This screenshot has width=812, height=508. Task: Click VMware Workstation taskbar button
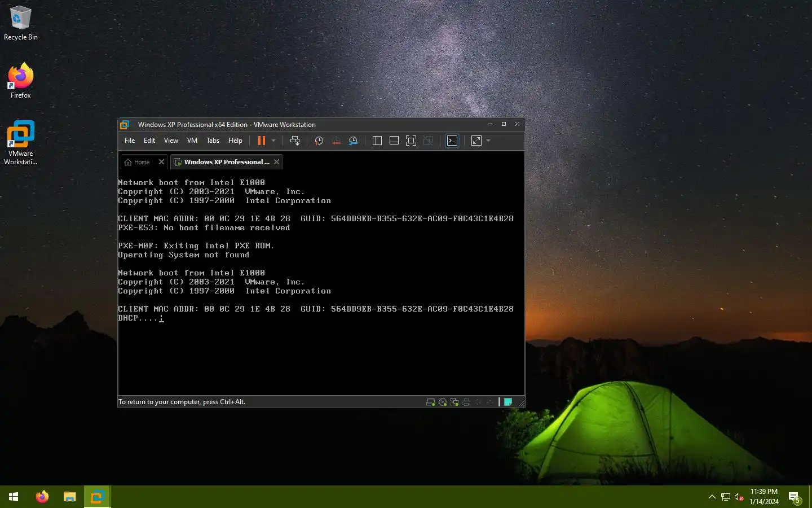(97, 497)
